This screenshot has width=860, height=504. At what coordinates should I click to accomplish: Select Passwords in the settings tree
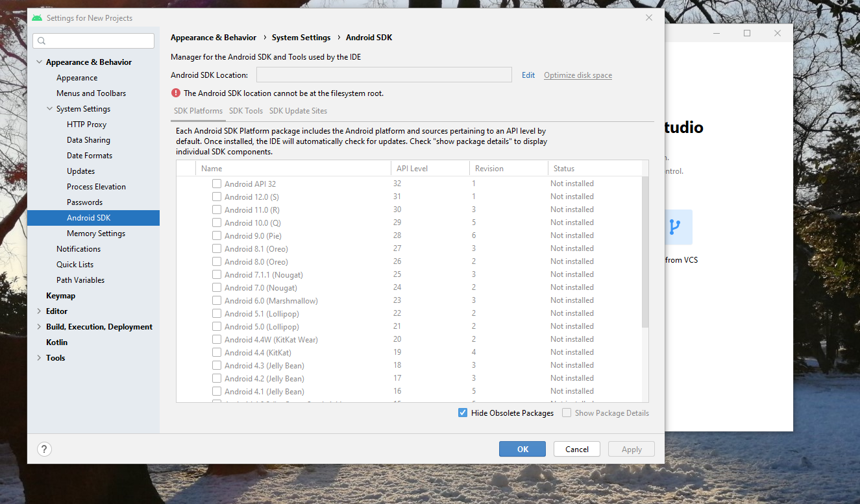84,202
